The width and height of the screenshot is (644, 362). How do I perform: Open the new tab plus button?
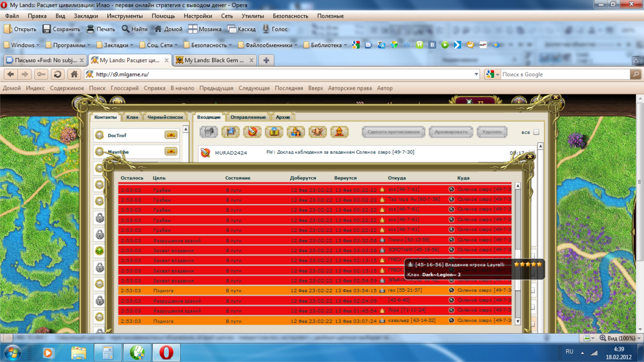click(x=266, y=60)
